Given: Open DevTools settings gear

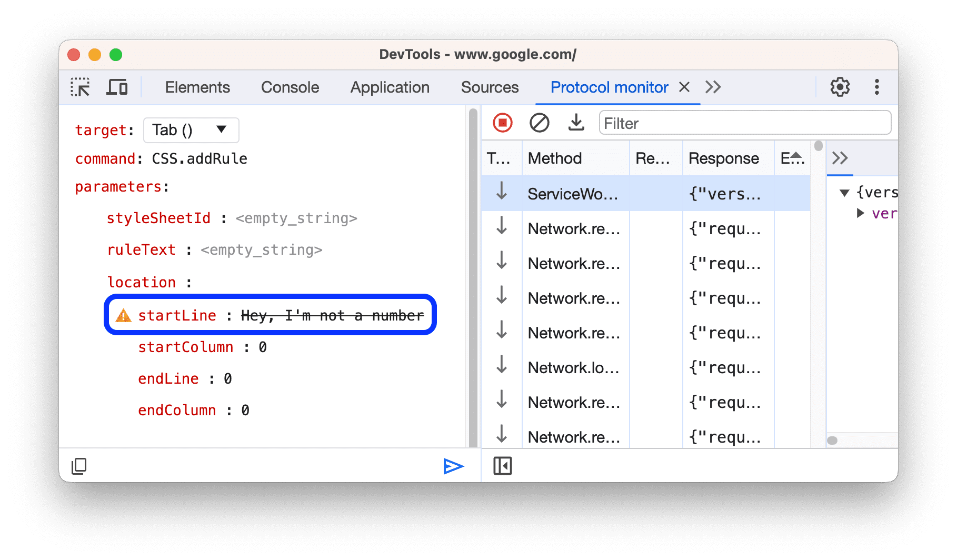Looking at the screenshot, I should [x=840, y=87].
